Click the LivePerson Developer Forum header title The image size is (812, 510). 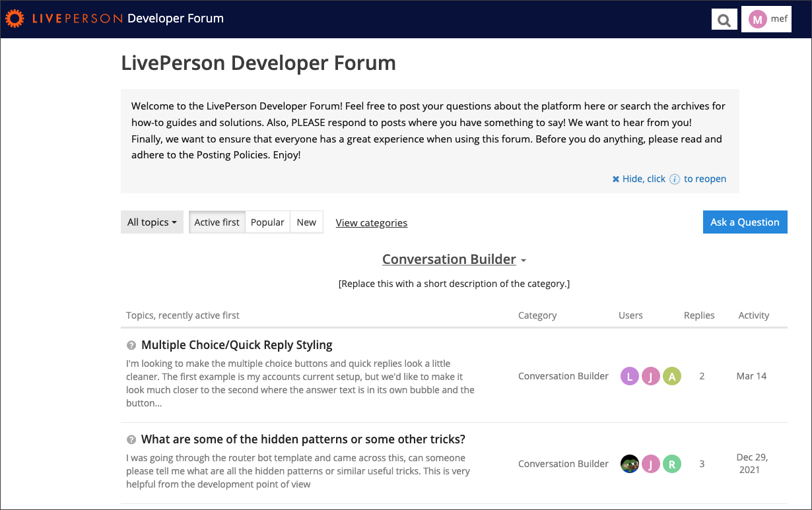click(x=176, y=18)
